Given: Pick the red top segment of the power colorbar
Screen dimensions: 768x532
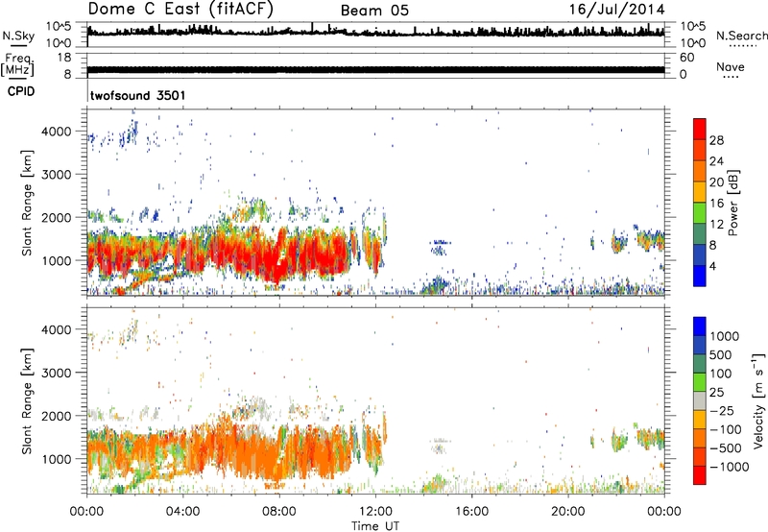Looking at the screenshot, I should 700,130.
